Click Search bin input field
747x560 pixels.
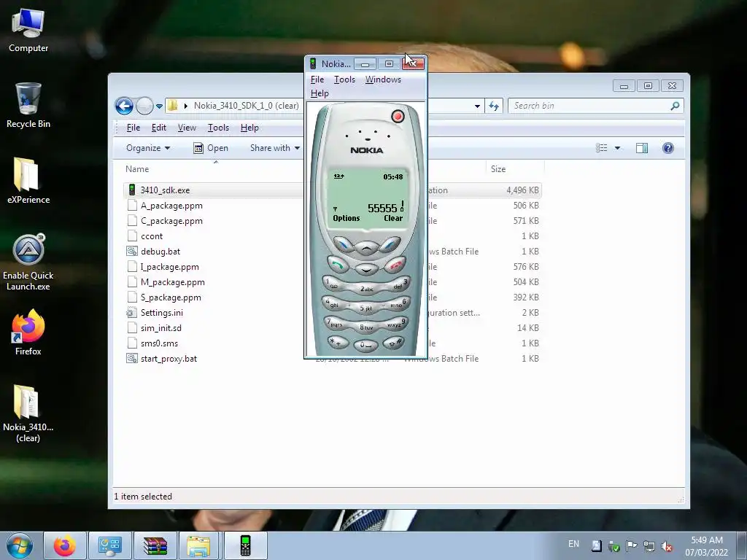coord(595,106)
